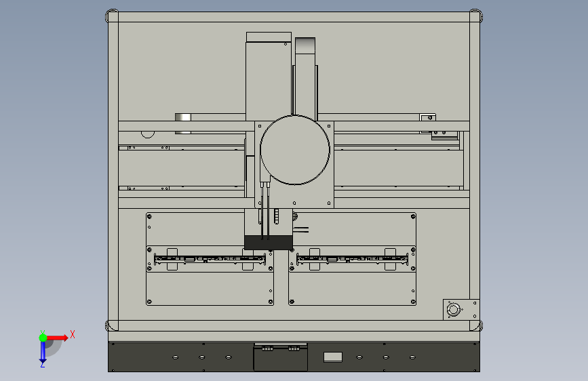Select the shaded motor top beside the column

pyautogui.click(x=305, y=45)
